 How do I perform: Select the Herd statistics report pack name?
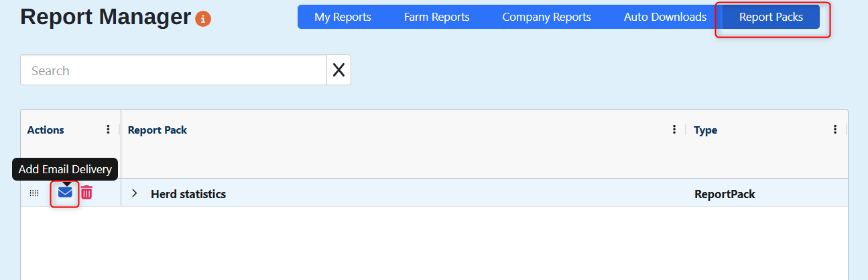click(188, 194)
